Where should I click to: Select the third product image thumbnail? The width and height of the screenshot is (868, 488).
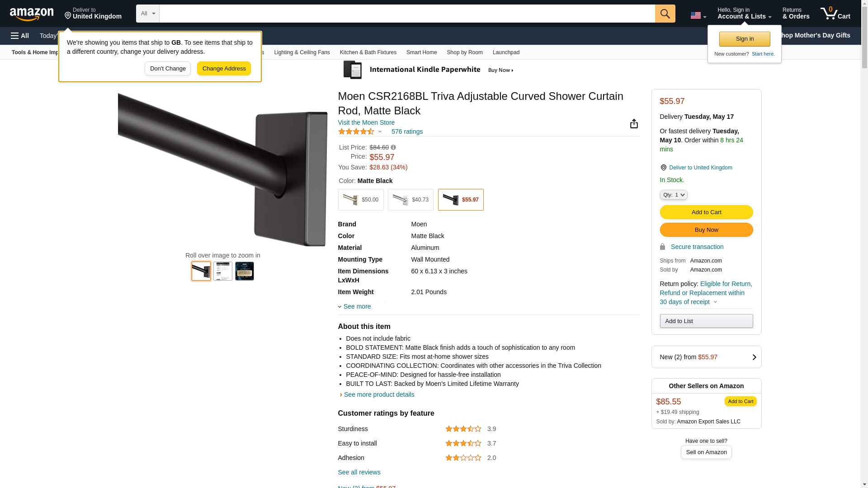[244, 271]
